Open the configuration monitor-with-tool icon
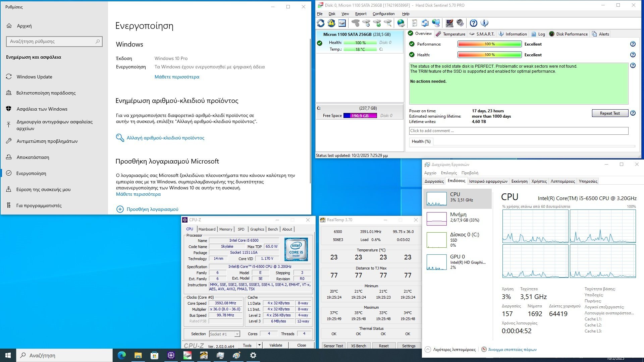Image resolution: width=644 pixels, height=362 pixels. tap(449, 23)
